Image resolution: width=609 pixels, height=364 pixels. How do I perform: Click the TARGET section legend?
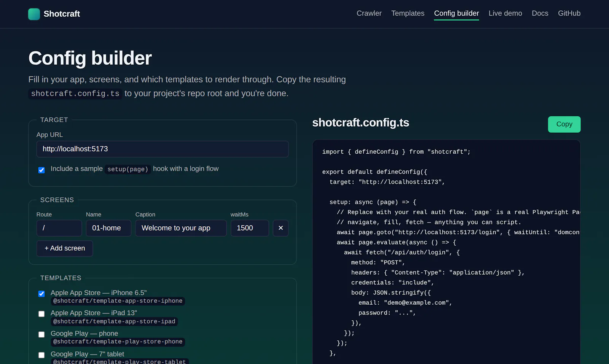click(x=54, y=120)
